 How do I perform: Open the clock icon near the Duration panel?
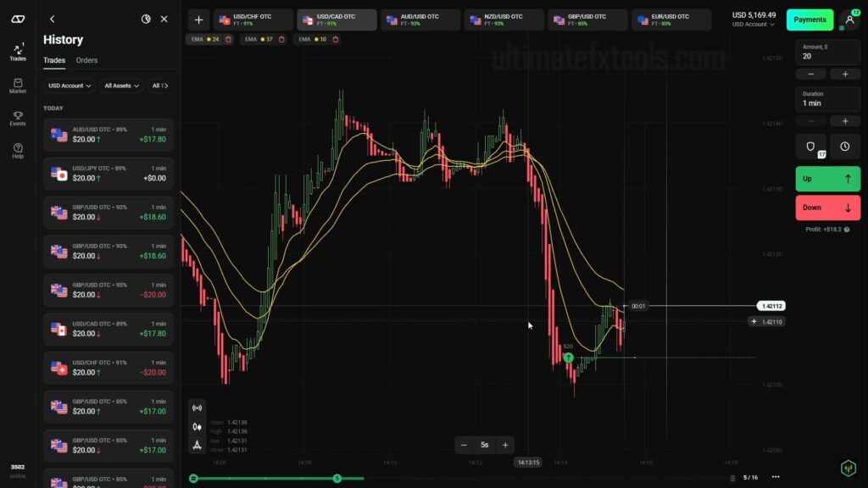(x=844, y=146)
